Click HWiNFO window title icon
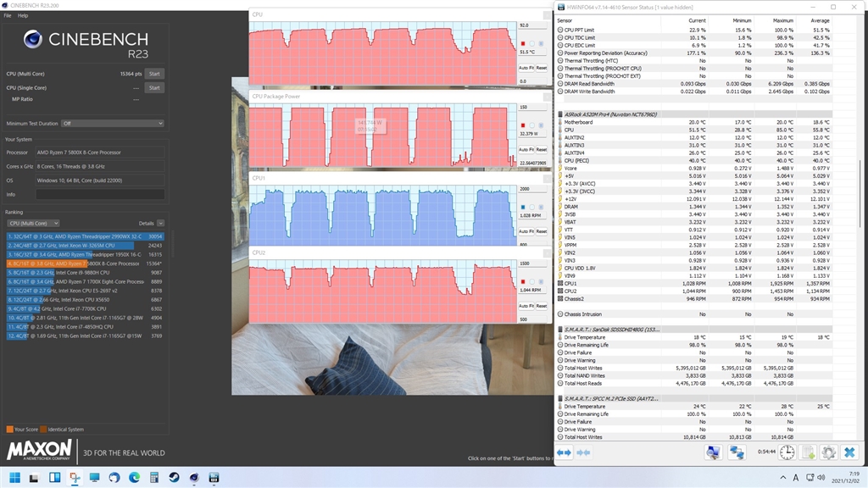 561,7
